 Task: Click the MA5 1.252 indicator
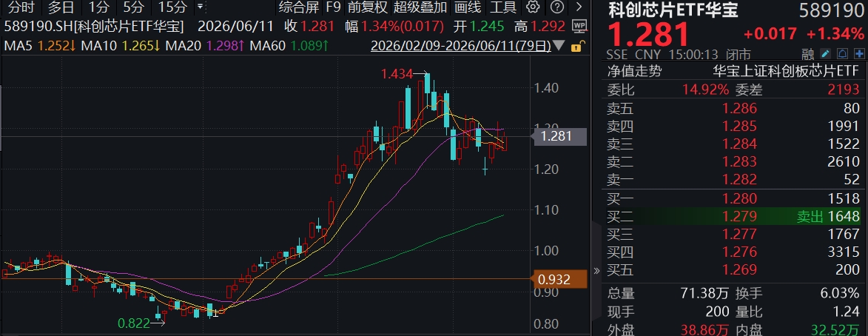(x=40, y=45)
